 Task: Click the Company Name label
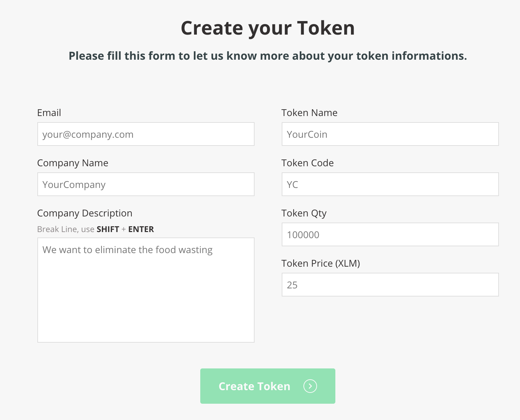[x=73, y=163]
